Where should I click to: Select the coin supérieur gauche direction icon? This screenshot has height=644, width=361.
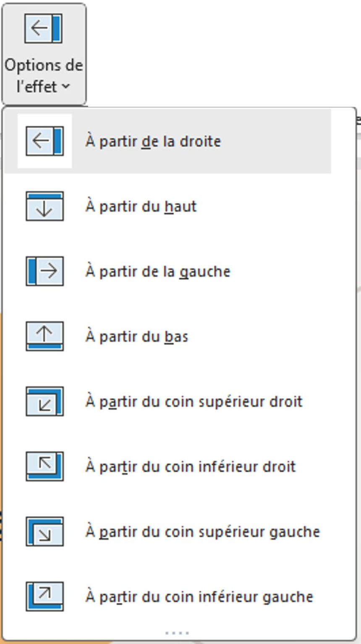(x=44, y=531)
